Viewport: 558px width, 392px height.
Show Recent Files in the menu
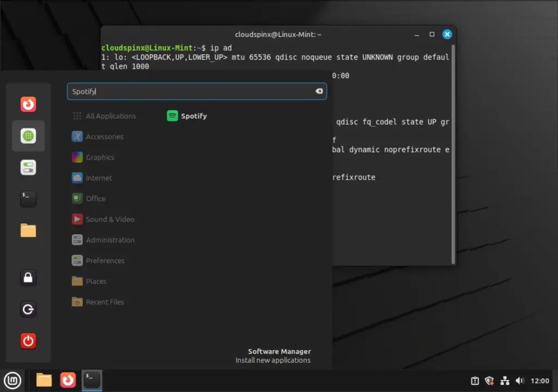click(104, 302)
